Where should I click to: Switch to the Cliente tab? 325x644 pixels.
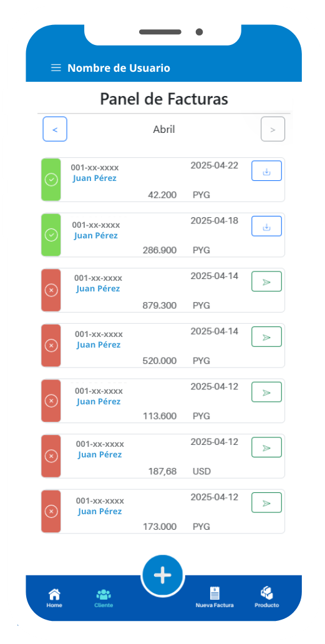click(104, 598)
